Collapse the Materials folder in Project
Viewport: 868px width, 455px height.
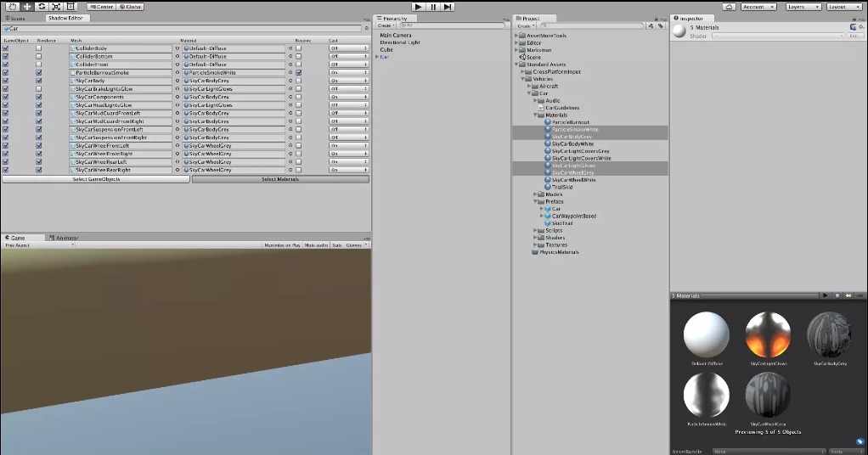click(536, 115)
